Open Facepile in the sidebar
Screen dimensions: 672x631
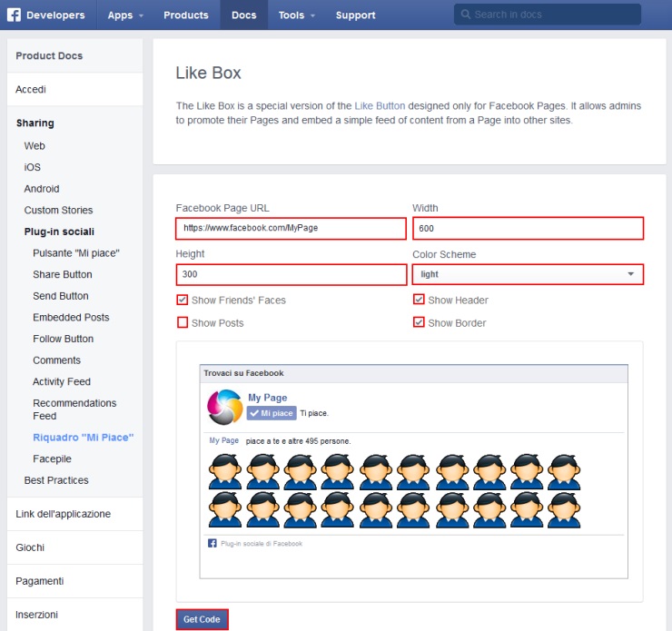click(52, 458)
